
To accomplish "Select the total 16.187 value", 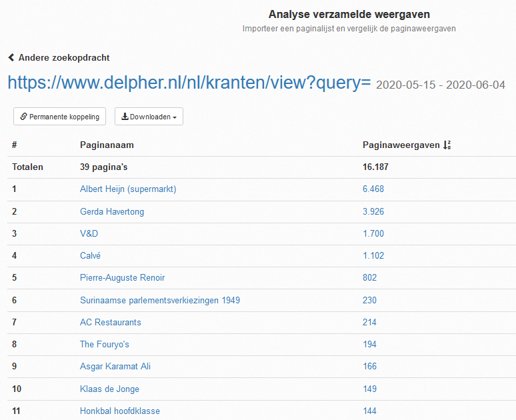I will coord(375,167).
